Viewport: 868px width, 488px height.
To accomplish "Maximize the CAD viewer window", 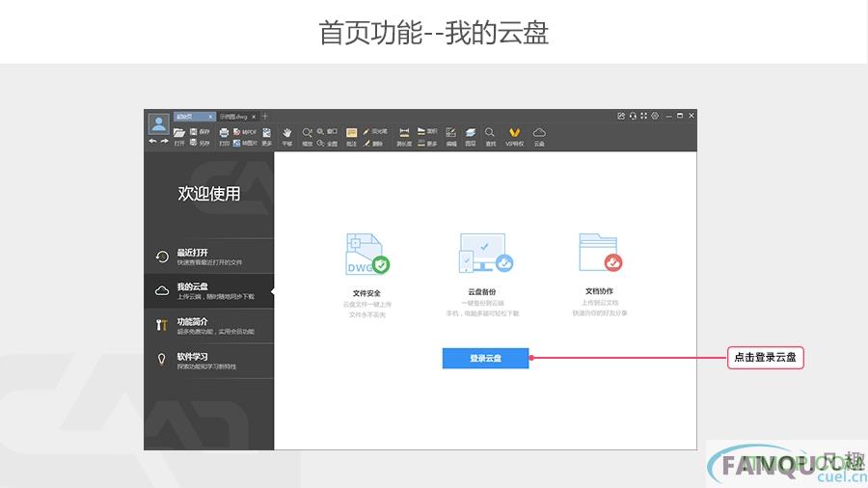I will coord(680,116).
